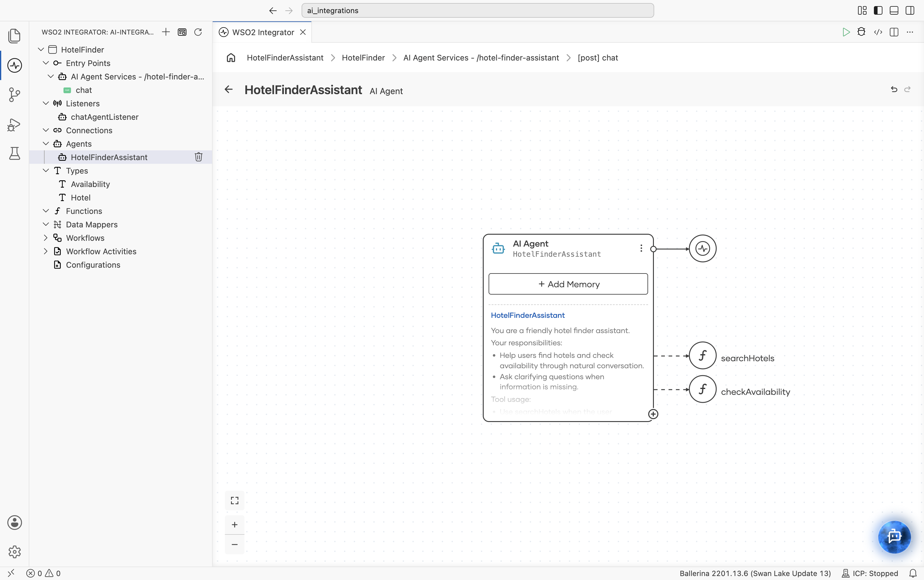Click the undo button above canvas
This screenshot has height=580, width=924.
tap(894, 89)
